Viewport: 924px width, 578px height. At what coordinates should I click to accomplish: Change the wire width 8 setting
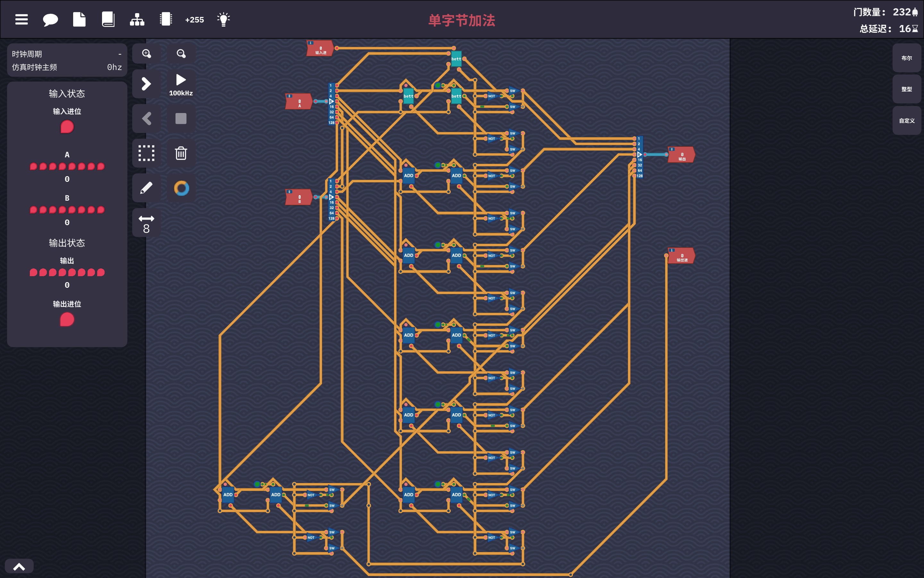[147, 223]
